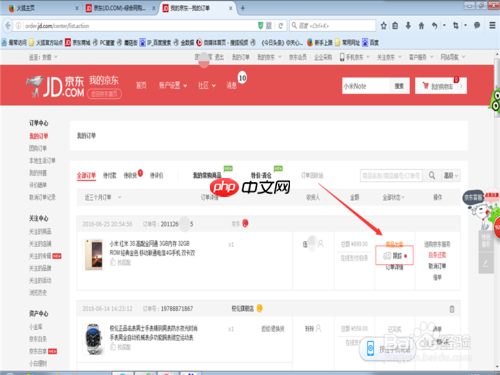Go back with the browser back arrow
This screenshot has width=500, height=375.
[8, 26]
